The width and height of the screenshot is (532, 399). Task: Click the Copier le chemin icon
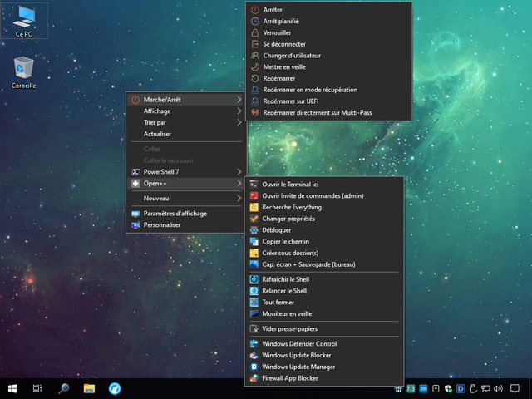[254, 242]
